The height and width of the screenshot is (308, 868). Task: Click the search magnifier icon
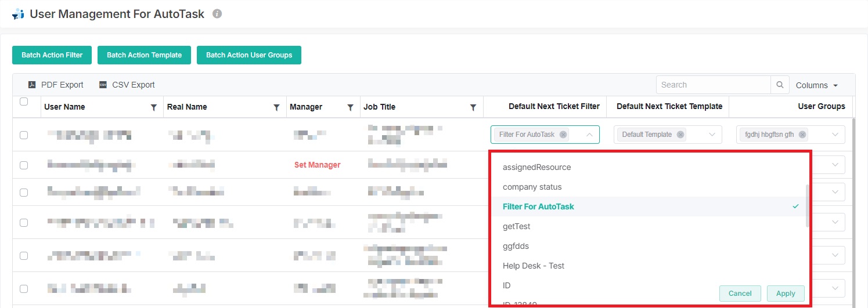780,85
